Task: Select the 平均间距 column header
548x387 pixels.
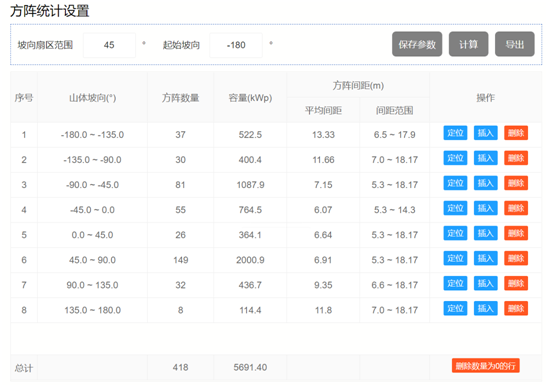Action: 323,110
